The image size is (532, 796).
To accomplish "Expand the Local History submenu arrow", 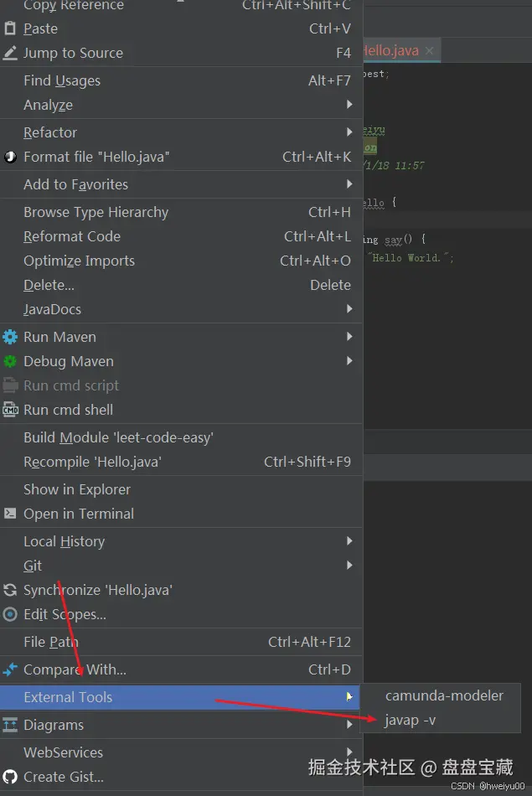I will pos(349,541).
